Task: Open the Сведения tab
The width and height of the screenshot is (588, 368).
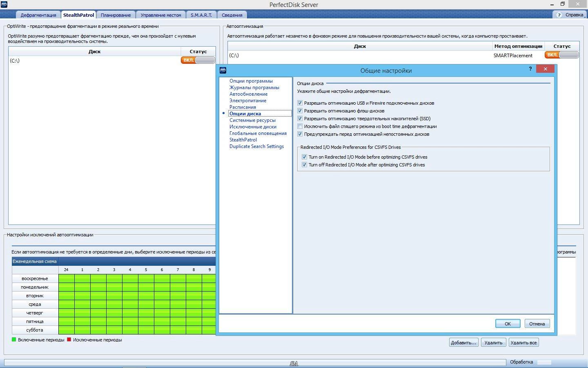Action: pyautogui.click(x=232, y=15)
